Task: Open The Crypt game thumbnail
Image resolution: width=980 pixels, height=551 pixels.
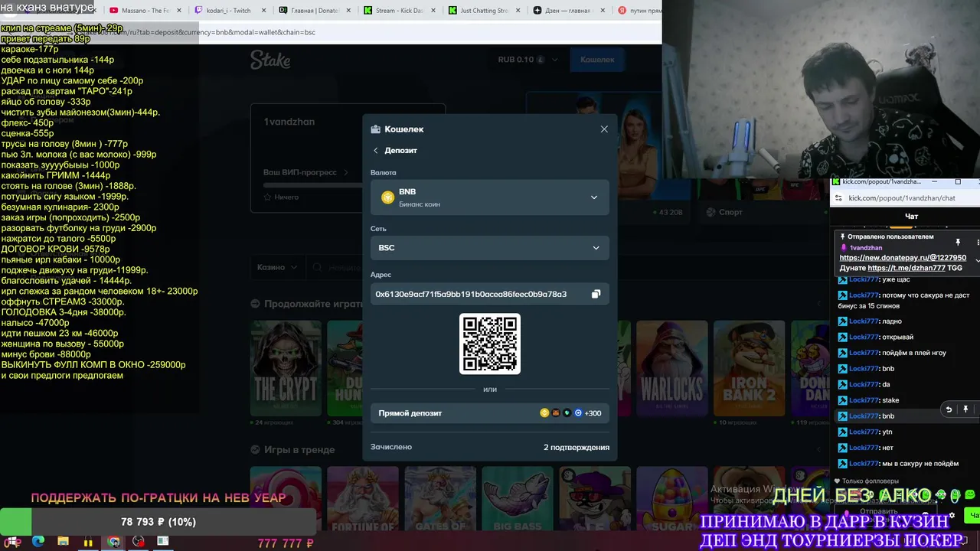Action: pyautogui.click(x=286, y=368)
